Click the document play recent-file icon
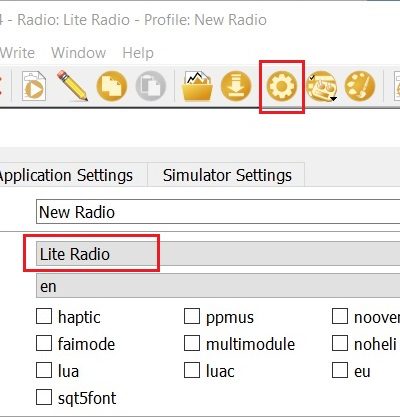Viewport: 400px width, 417px height. coord(34,86)
